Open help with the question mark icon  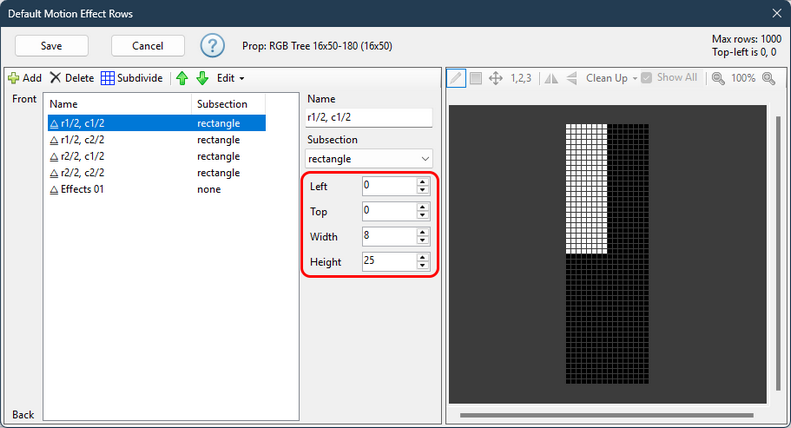click(212, 46)
